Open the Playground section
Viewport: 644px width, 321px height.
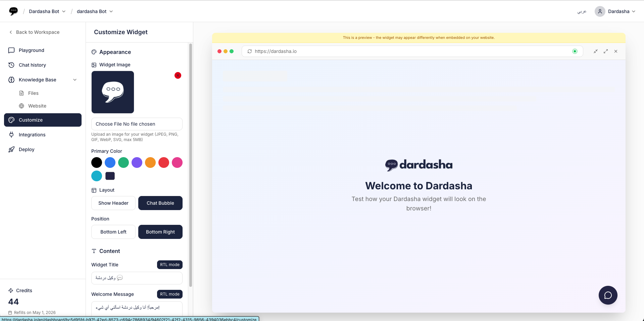31,50
